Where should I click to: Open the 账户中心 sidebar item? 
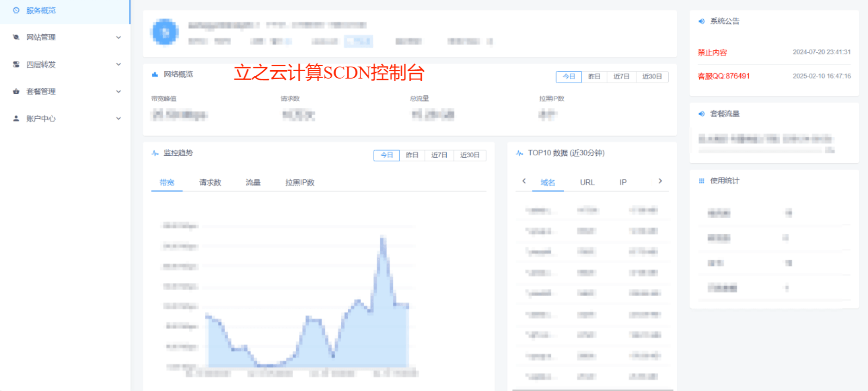coord(65,118)
